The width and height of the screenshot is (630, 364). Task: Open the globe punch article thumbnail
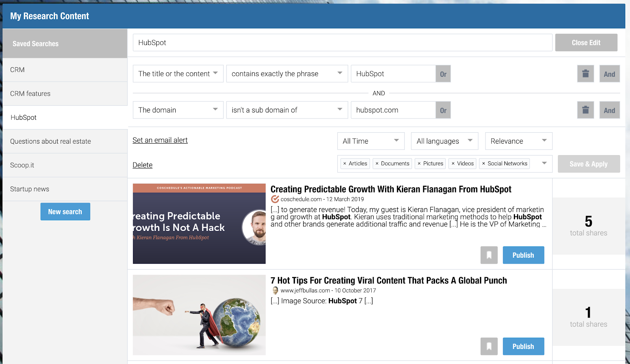point(199,315)
